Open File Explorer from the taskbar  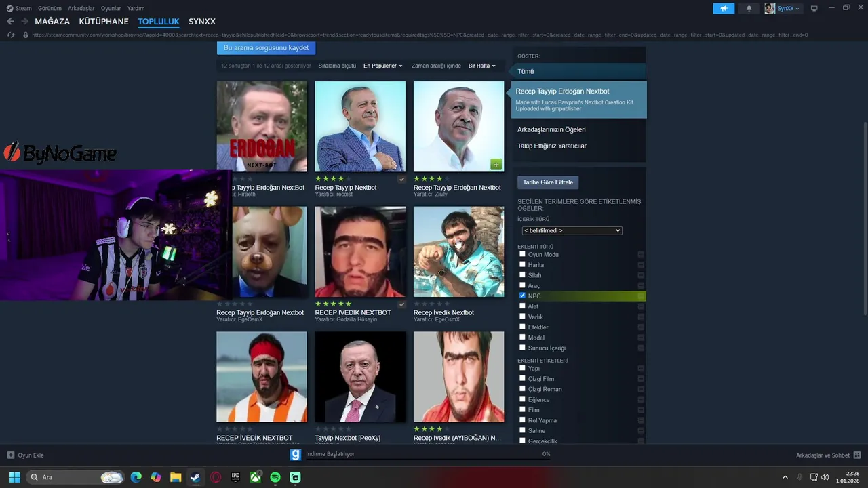(176, 477)
